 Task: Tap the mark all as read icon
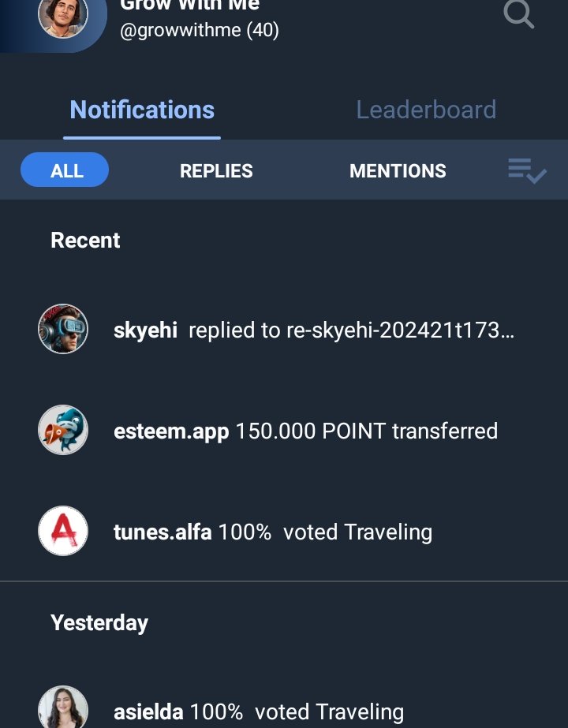(x=527, y=170)
